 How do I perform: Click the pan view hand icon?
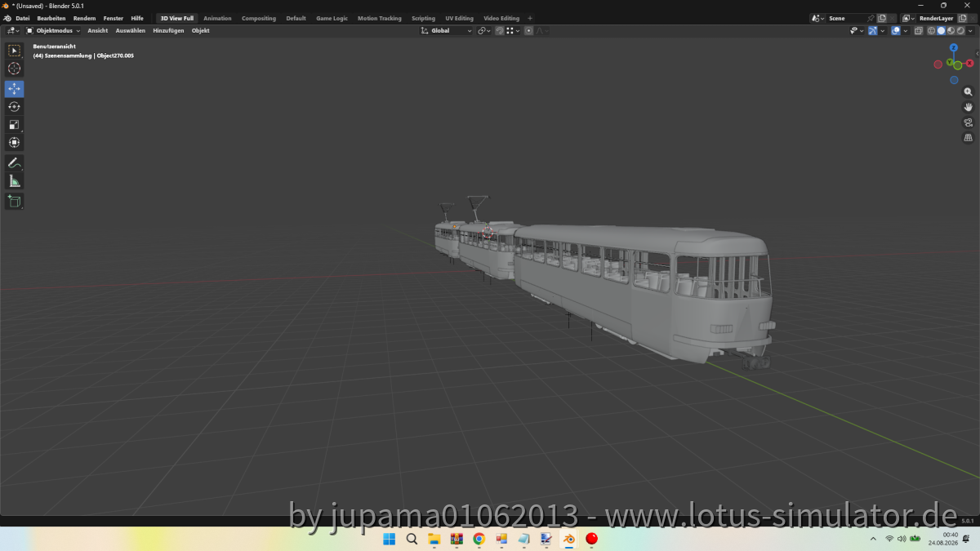[969, 107]
